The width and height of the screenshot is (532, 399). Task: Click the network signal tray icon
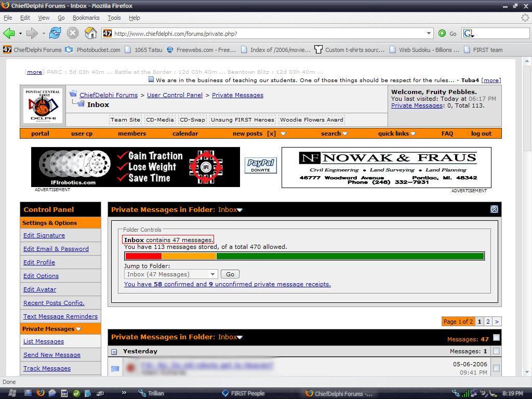(466, 394)
